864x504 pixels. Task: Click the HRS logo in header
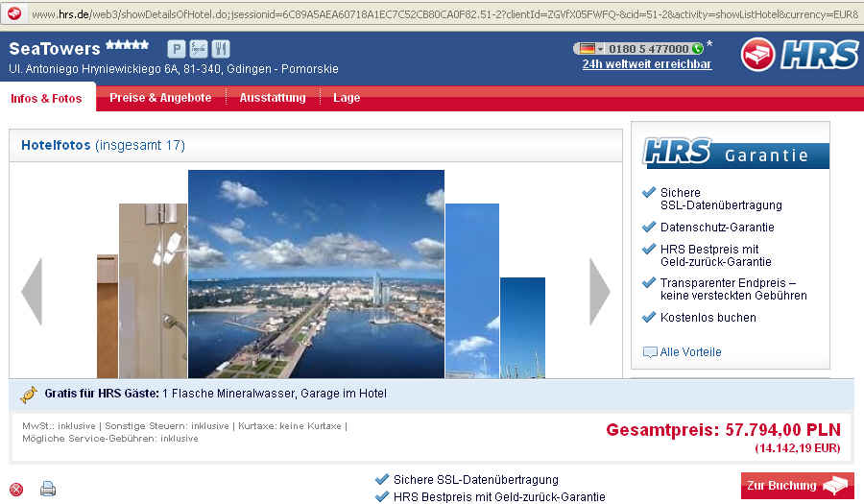click(x=799, y=55)
